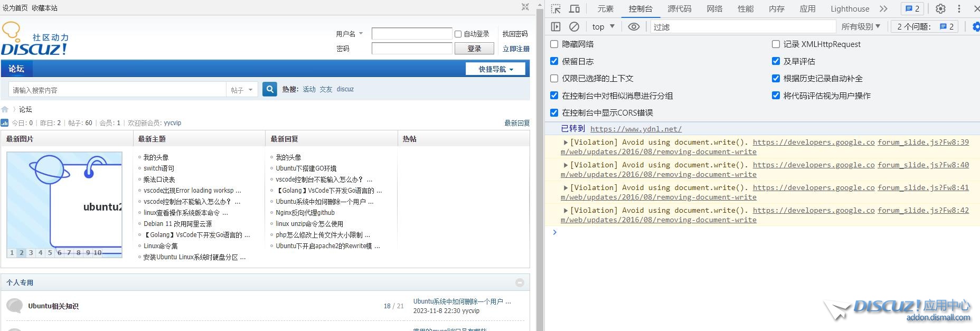Open the switch语句 thread link

point(159,168)
